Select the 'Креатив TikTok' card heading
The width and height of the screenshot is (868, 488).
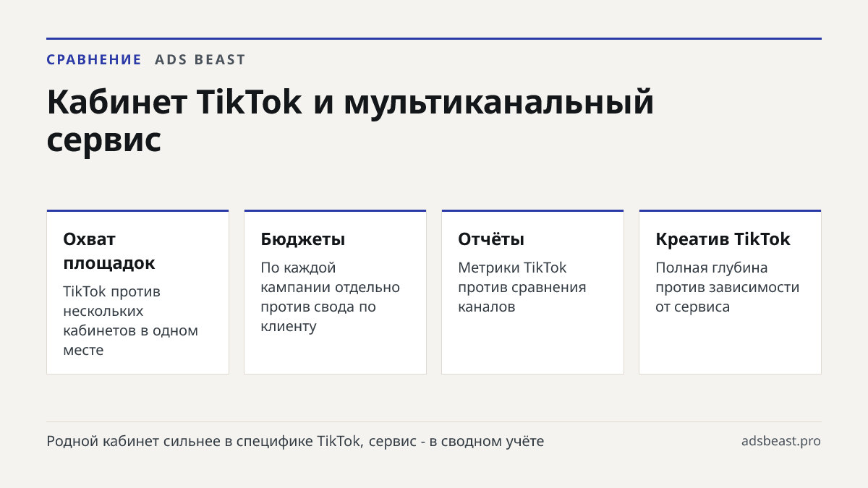723,239
